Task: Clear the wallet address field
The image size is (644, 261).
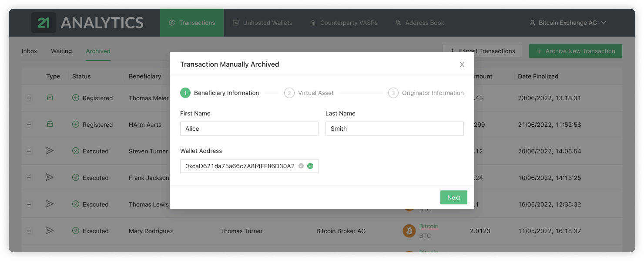Action: (x=301, y=166)
